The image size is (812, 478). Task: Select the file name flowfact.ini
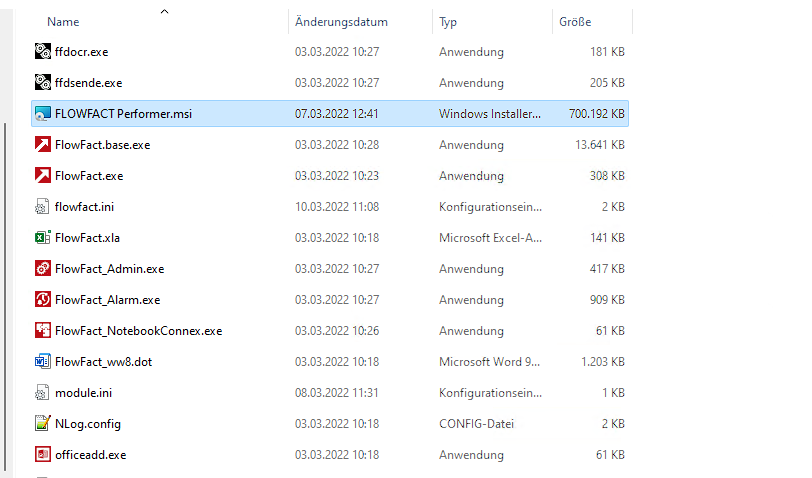tap(84, 207)
